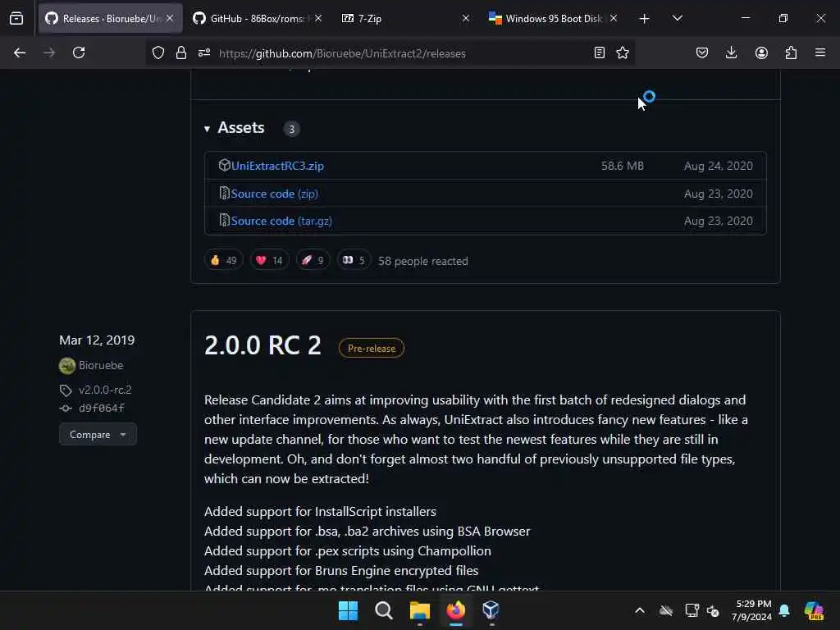Collapse the Assets section
Screen dimensions: 840x630
click(x=234, y=128)
